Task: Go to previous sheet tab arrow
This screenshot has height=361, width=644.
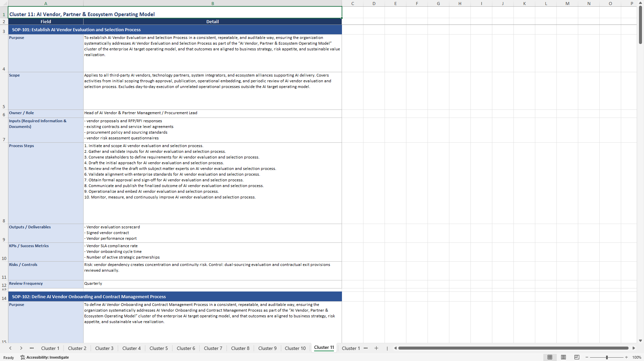Action: click(x=10, y=348)
